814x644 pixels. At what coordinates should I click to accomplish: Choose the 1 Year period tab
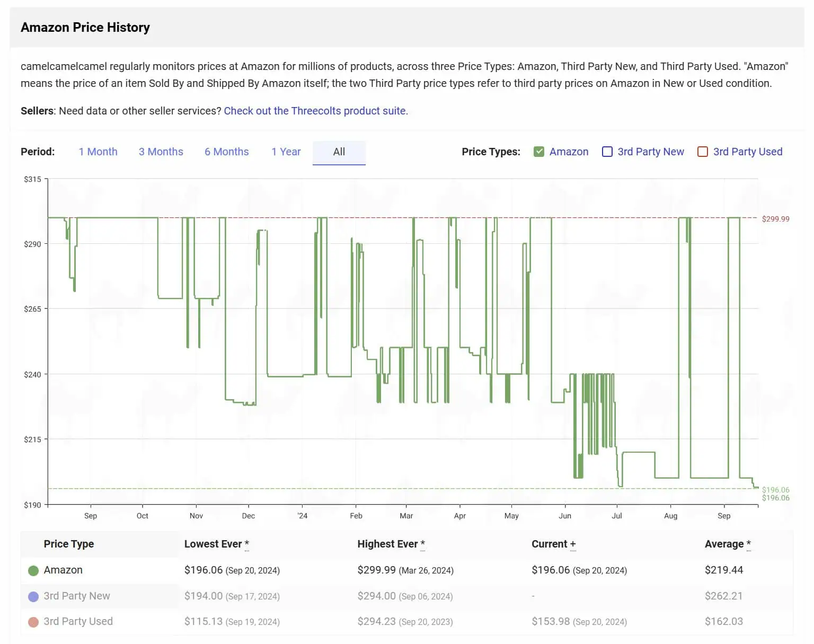click(x=286, y=152)
